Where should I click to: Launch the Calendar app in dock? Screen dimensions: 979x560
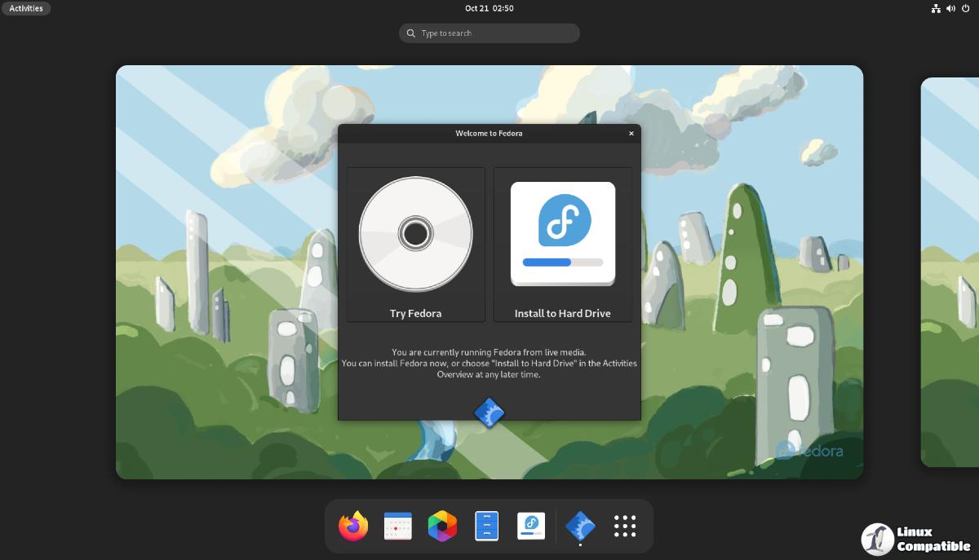(398, 526)
